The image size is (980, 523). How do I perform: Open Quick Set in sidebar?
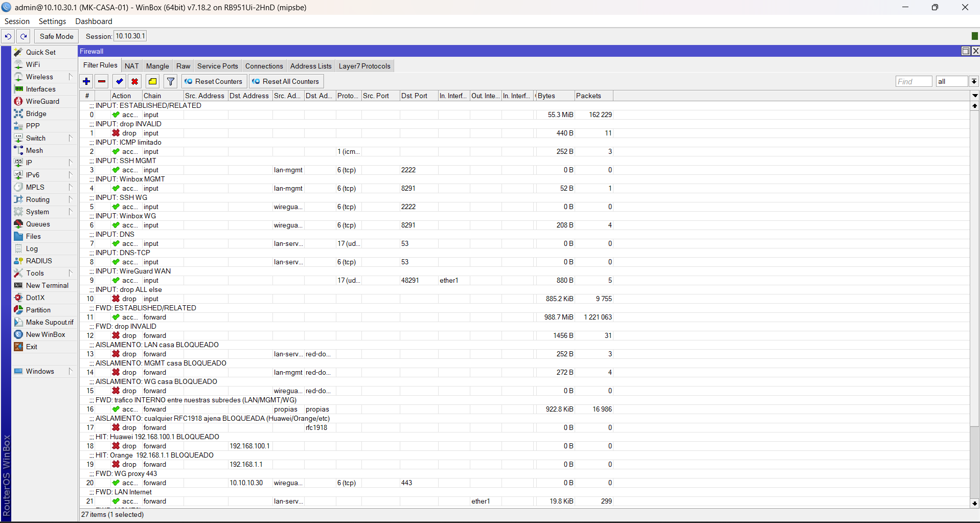point(41,52)
